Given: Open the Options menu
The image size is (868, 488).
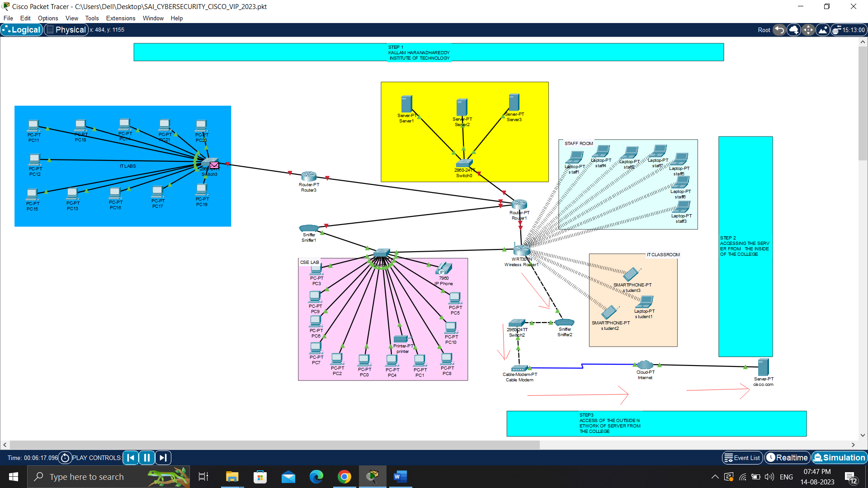Looking at the screenshot, I should click(47, 18).
